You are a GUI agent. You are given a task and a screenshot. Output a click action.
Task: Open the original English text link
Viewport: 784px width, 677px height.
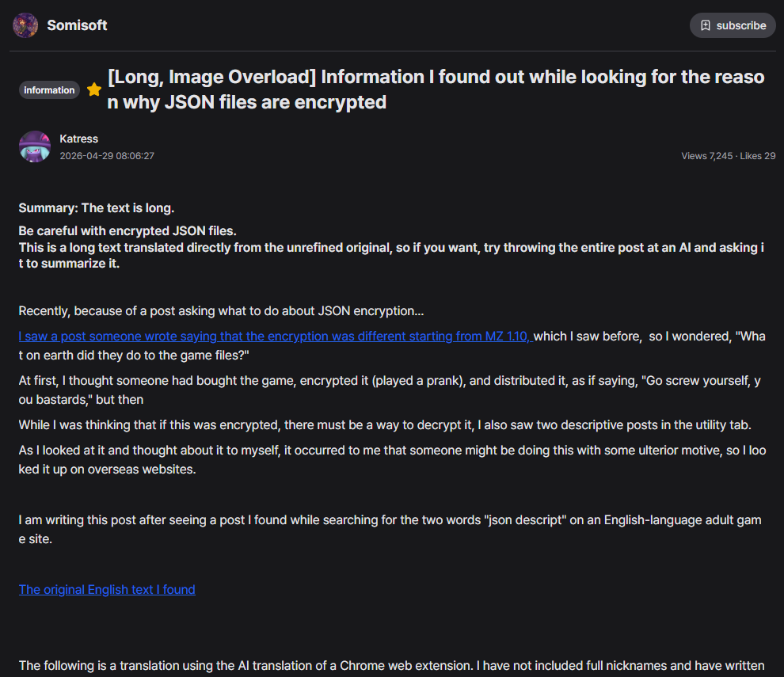tap(107, 589)
